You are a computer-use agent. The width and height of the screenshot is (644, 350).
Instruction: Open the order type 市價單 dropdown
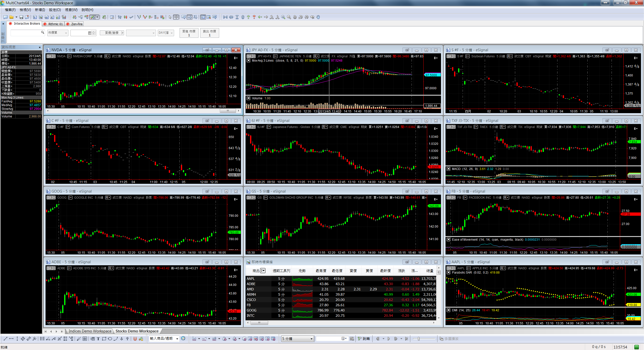pos(58,33)
